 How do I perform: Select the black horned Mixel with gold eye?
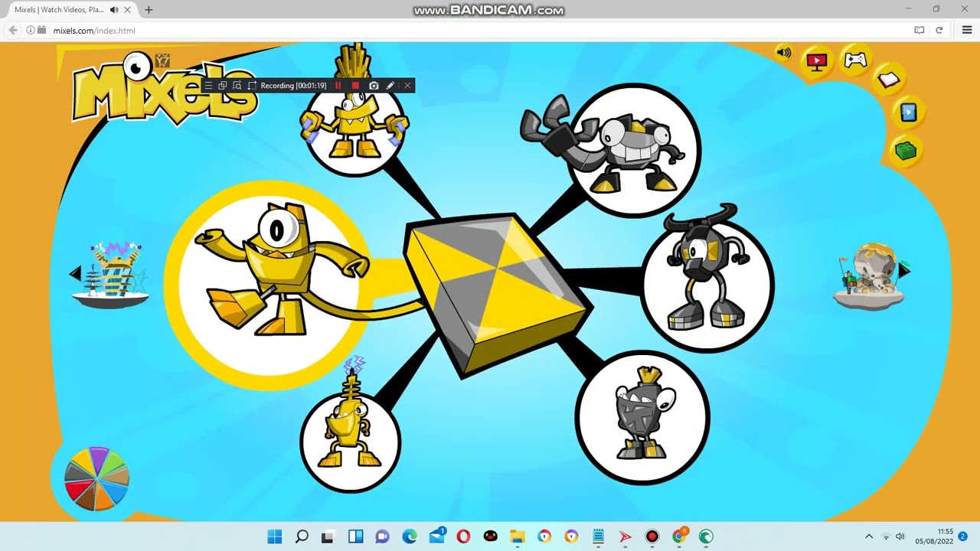pos(707,285)
